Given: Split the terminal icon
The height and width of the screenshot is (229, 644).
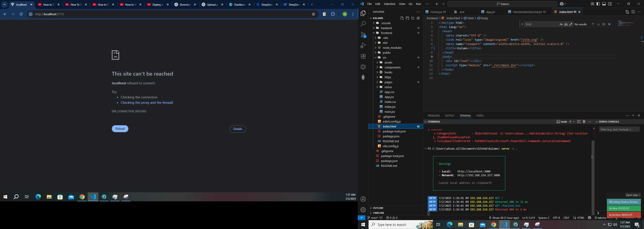Looking at the screenshot, I should pyautogui.click(x=578, y=122).
